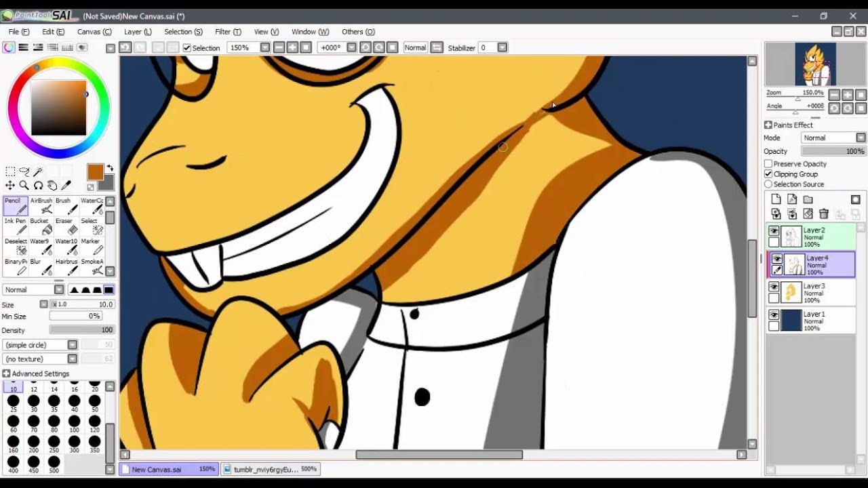
Task: Activate the hand pan tool
Action: (52, 186)
